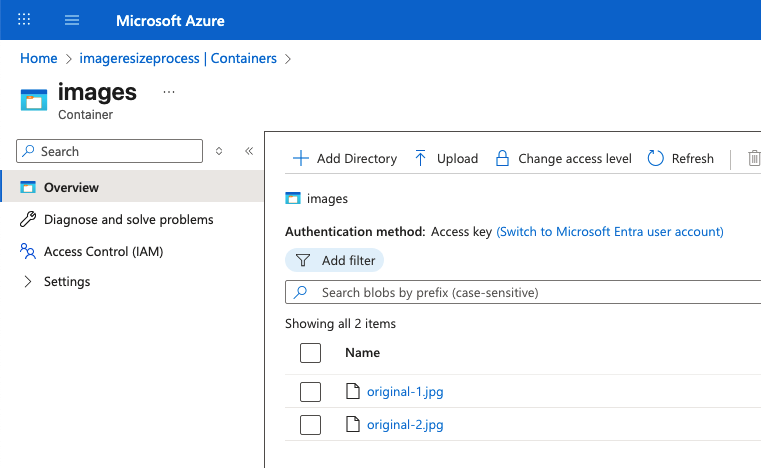The height and width of the screenshot is (468, 761).
Task: Open the hamburger portal menu
Action: click(x=72, y=20)
